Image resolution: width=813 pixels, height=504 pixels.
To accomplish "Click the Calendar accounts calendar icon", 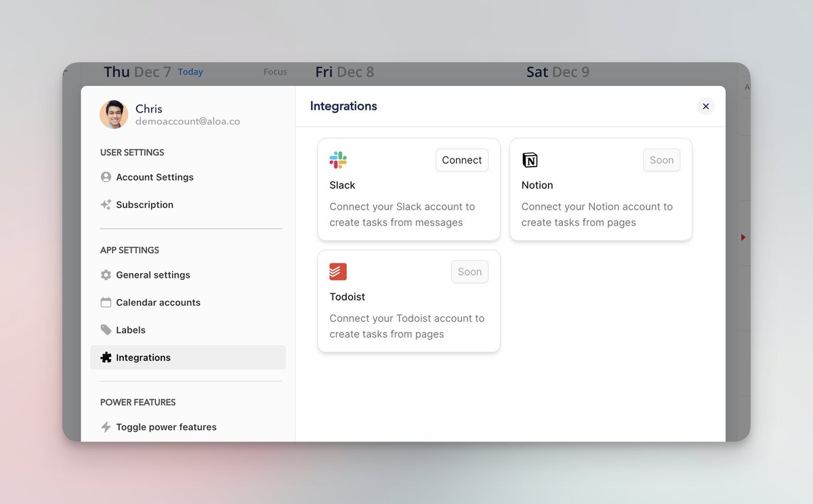I will (106, 302).
